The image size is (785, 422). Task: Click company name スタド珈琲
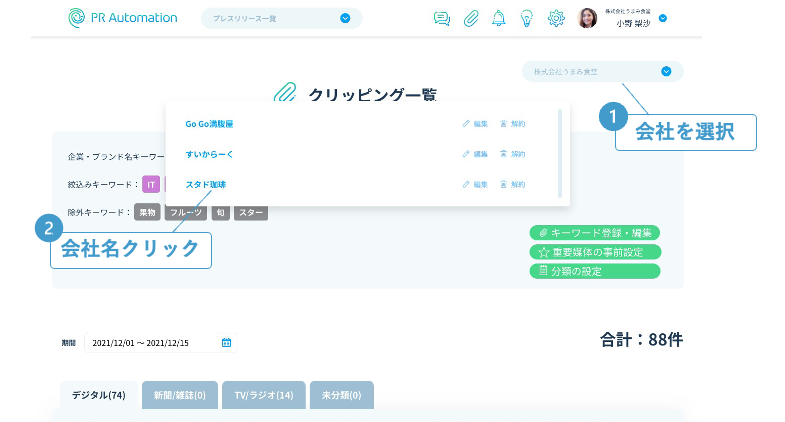pos(206,185)
